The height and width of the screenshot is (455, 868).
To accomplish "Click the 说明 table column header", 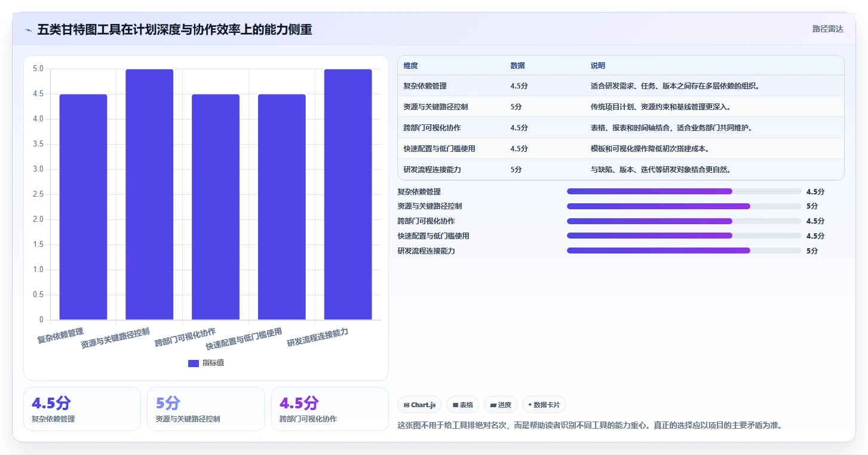I will point(598,66).
